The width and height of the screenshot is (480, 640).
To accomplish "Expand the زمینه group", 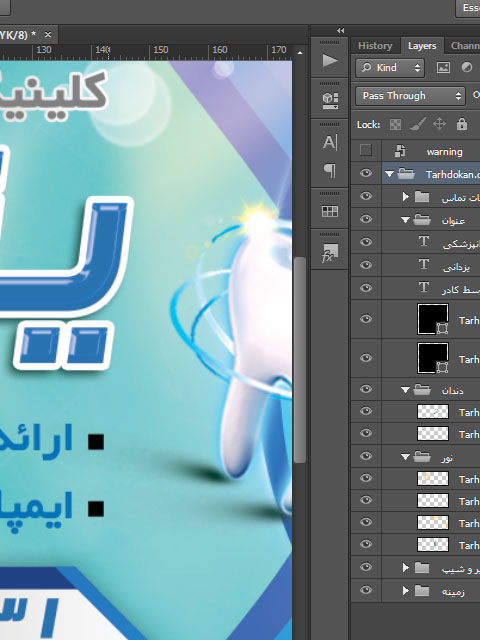I will (x=405, y=590).
